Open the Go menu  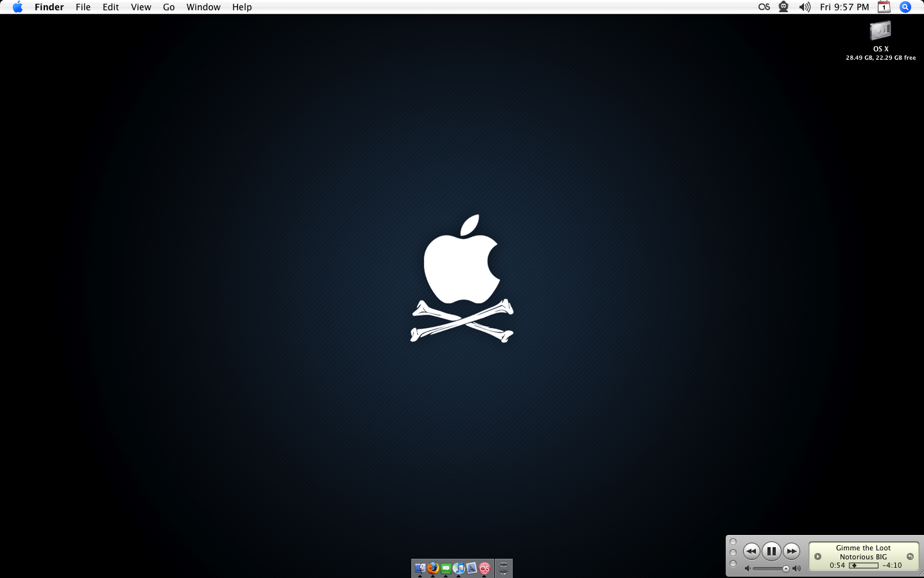click(x=169, y=7)
